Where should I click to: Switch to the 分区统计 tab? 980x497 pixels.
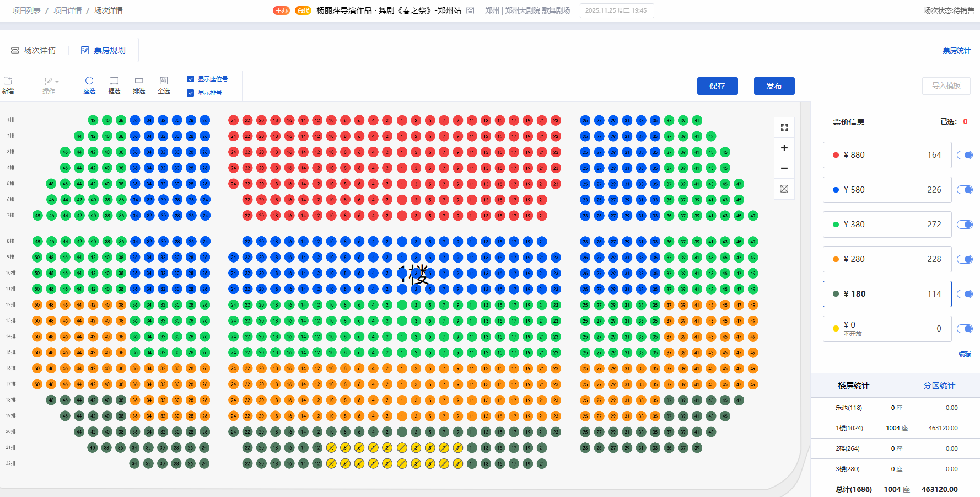click(939, 386)
